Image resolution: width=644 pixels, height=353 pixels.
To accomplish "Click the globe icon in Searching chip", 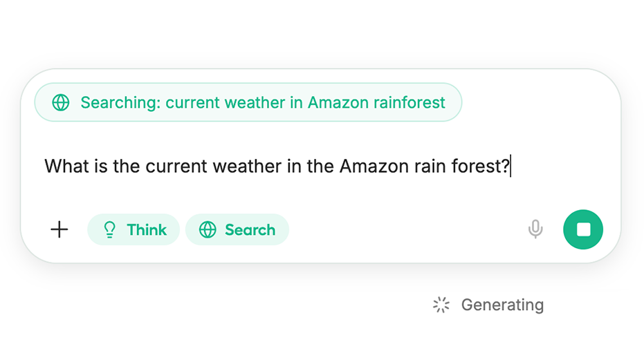I will pyautogui.click(x=61, y=103).
